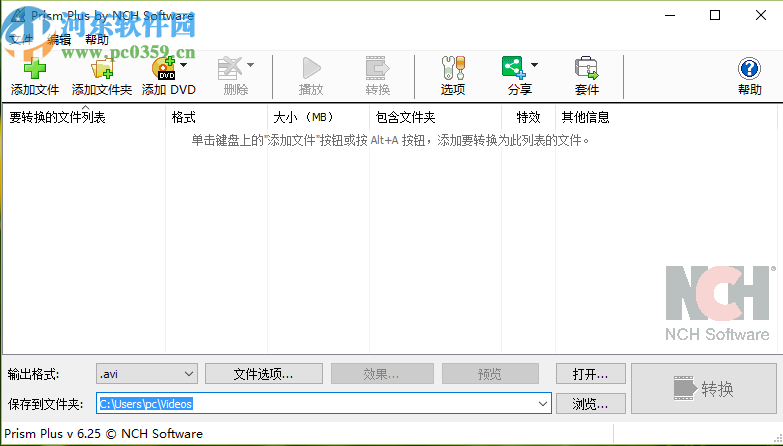
Task: Click the 包含文件夹 column header
Action: [x=435, y=117]
